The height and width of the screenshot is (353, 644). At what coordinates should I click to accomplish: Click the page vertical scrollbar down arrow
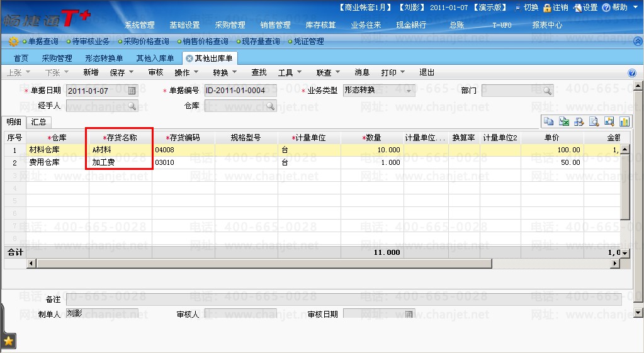(638, 313)
